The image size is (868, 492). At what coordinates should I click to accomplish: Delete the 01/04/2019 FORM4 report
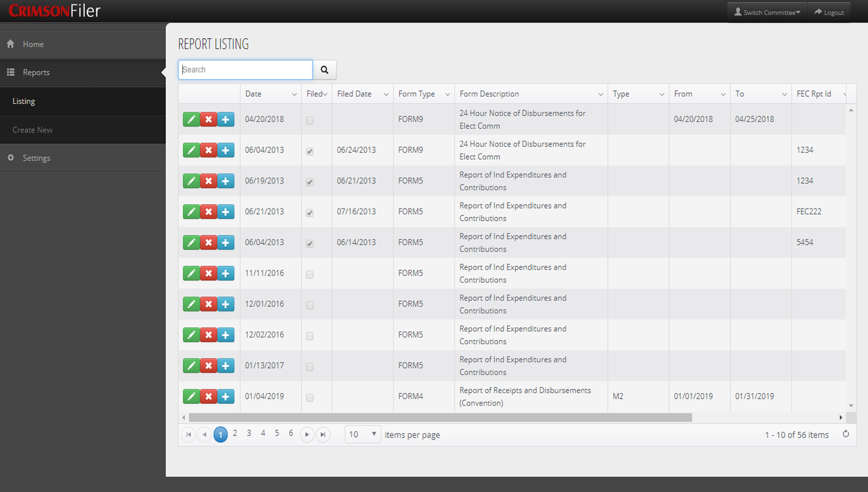208,396
